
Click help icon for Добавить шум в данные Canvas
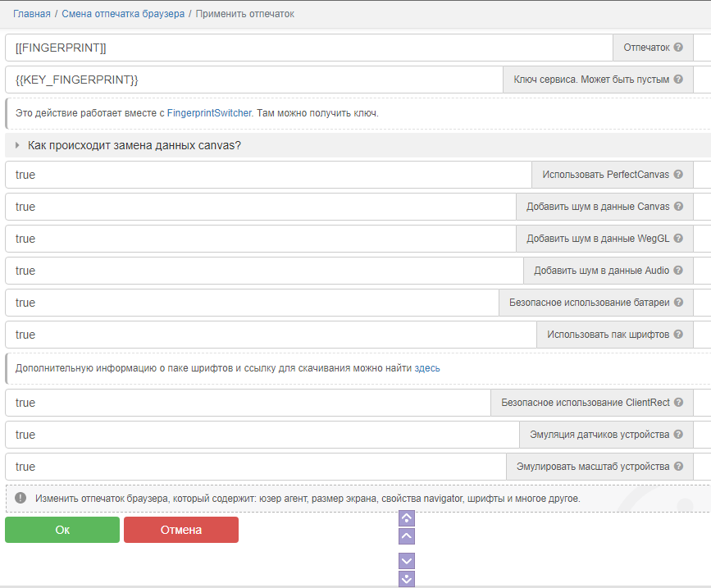678,207
